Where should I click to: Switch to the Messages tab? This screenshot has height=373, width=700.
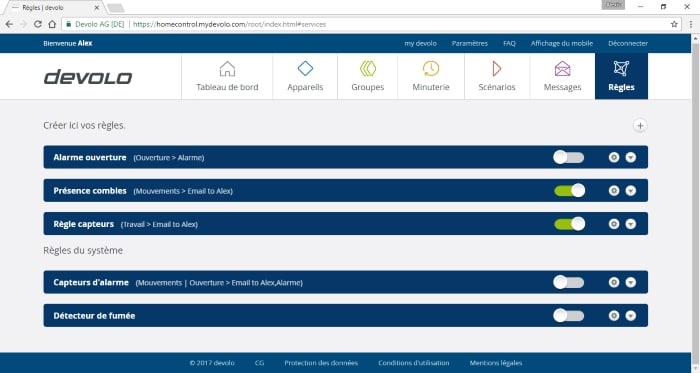[562, 76]
